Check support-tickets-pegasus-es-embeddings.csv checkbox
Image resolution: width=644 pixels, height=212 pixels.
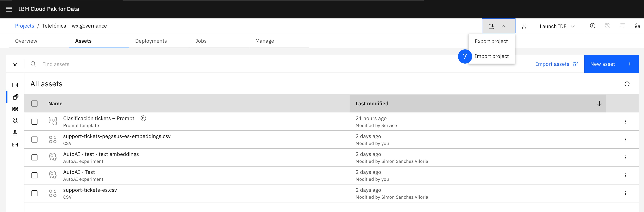pyautogui.click(x=35, y=140)
